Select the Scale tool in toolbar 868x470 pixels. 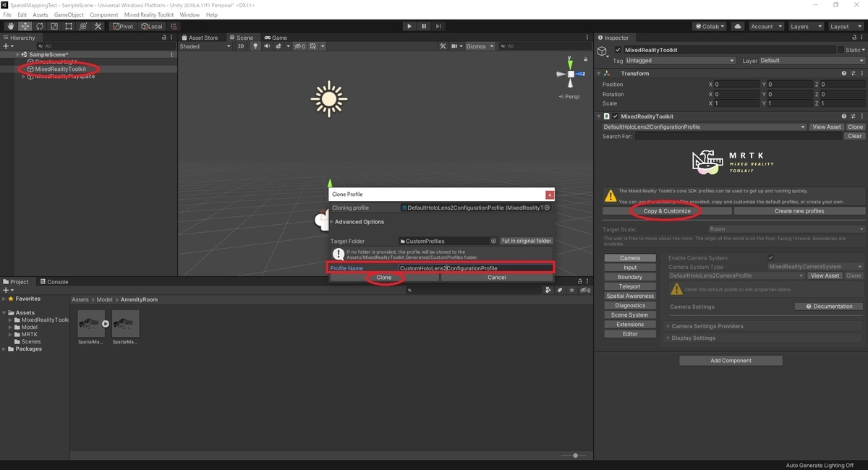(x=54, y=26)
